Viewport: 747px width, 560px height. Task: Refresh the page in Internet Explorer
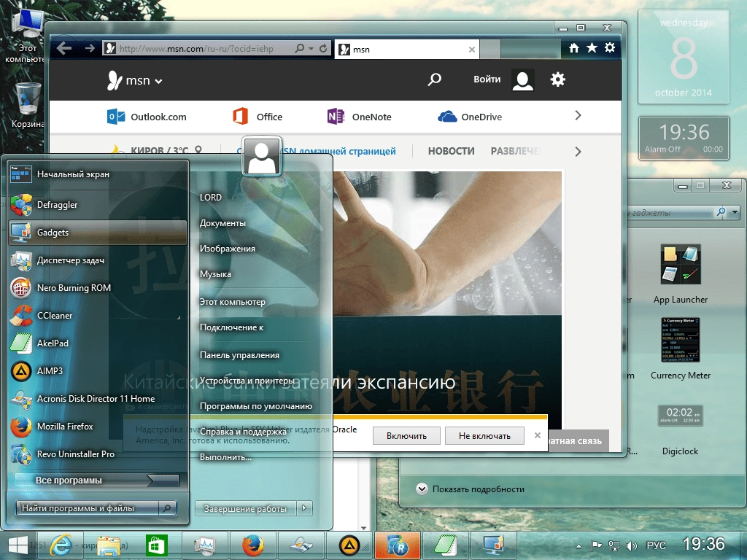pos(323,49)
